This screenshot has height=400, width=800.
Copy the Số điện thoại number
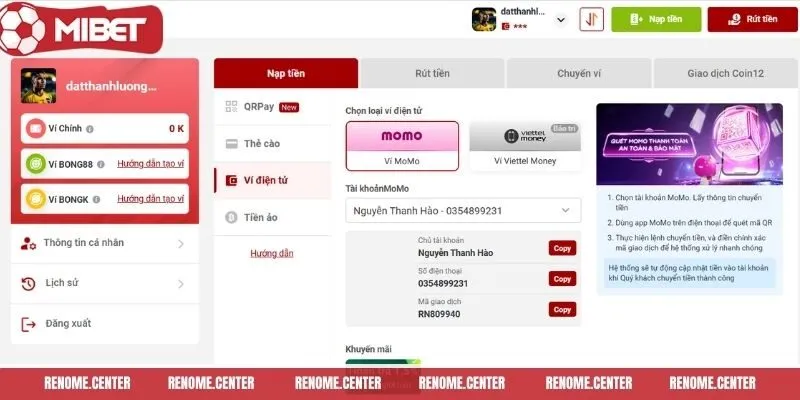(x=562, y=279)
